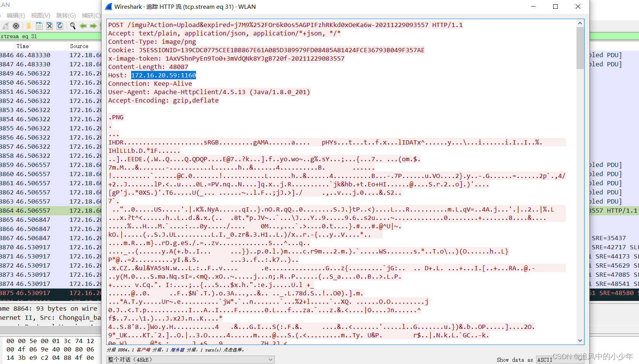Go forward with green right arrow
The height and width of the screenshot is (364, 639).
(93, 26)
